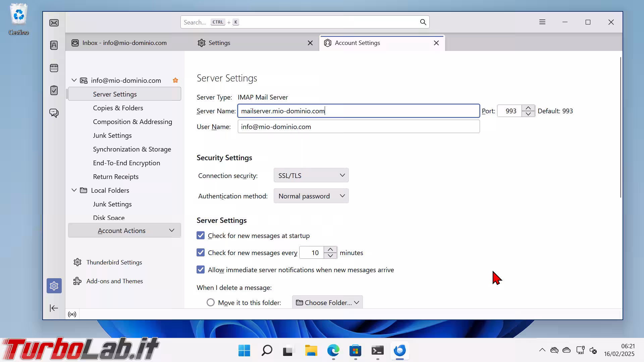Open the Authentication method dropdown
The image size is (644, 362).
(x=311, y=196)
